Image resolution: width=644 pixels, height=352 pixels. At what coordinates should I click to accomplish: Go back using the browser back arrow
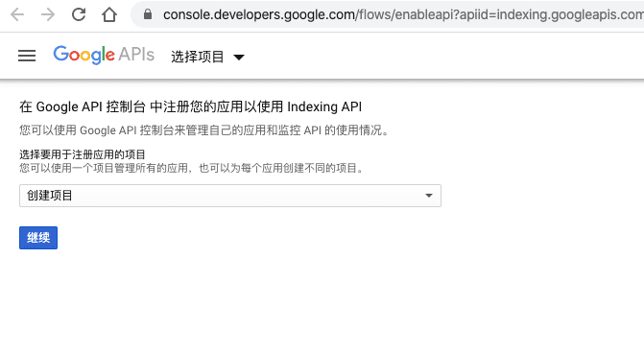point(17,14)
